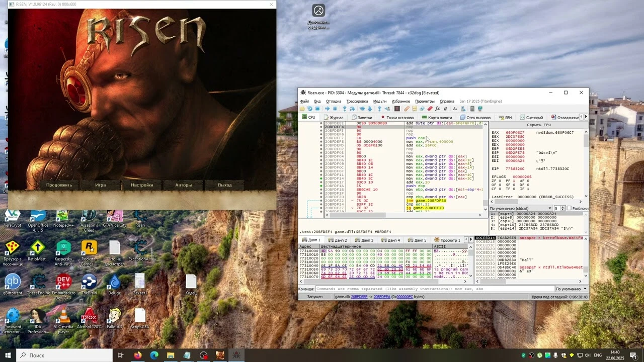644x362 pixels.
Task: Expand the hidden tabs chevron near Отладочные
Action: [x=585, y=117]
